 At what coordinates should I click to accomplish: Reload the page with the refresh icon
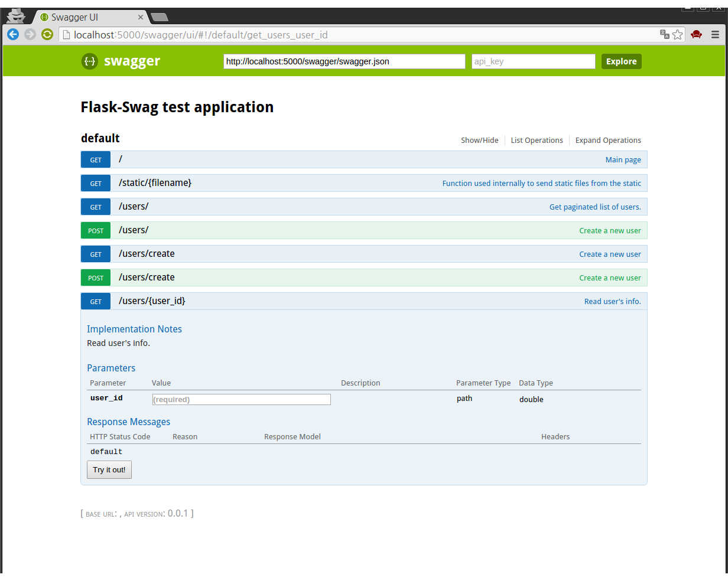coord(47,34)
